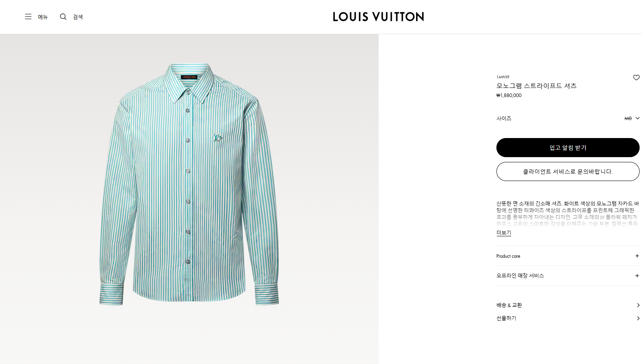Open the hamburger menu icon
This screenshot has height=364, width=642.
coord(28,17)
